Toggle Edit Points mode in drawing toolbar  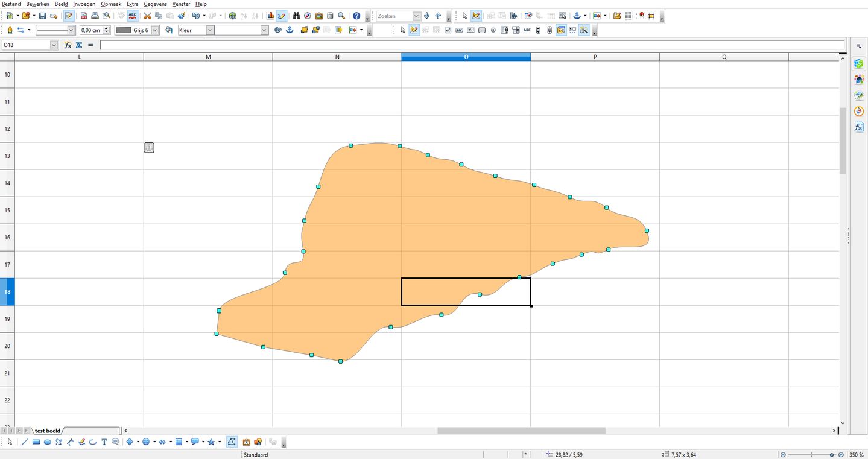click(x=232, y=442)
